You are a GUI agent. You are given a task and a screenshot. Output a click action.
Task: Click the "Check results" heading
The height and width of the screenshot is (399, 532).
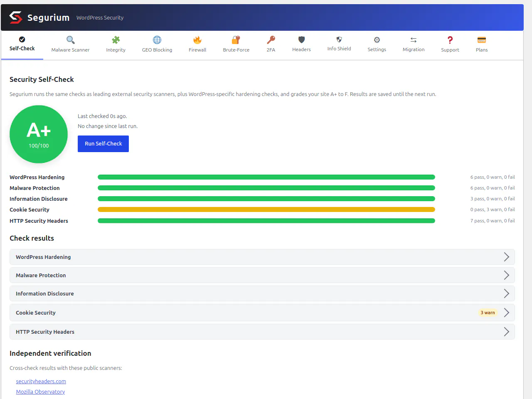point(32,238)
